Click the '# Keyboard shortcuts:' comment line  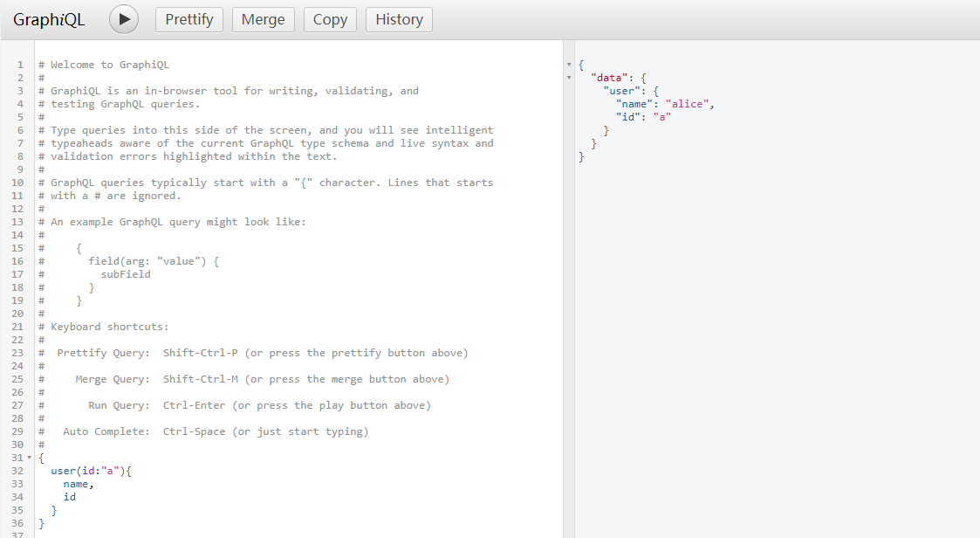(x=104, y=327)
